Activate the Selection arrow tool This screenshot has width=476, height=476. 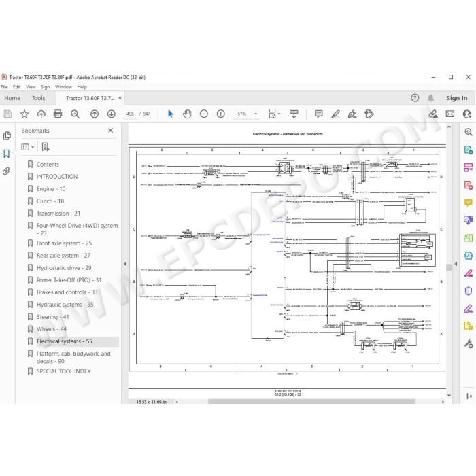coord(170,114)
